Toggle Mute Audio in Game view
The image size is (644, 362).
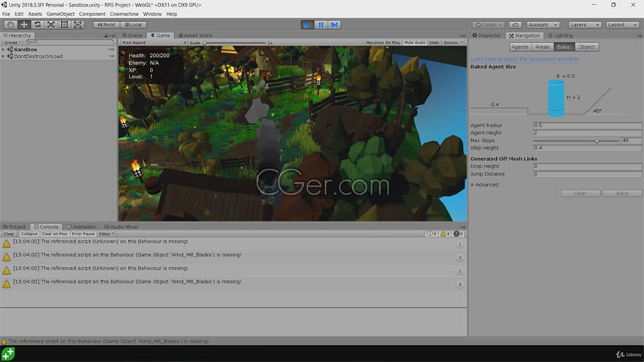[415, 42]
